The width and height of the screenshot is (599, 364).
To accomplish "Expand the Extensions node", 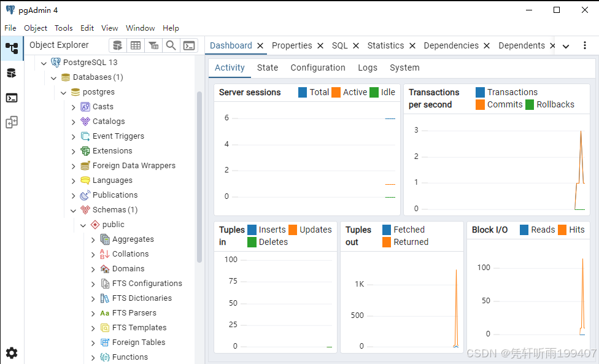I will click(x=74, y=152).
